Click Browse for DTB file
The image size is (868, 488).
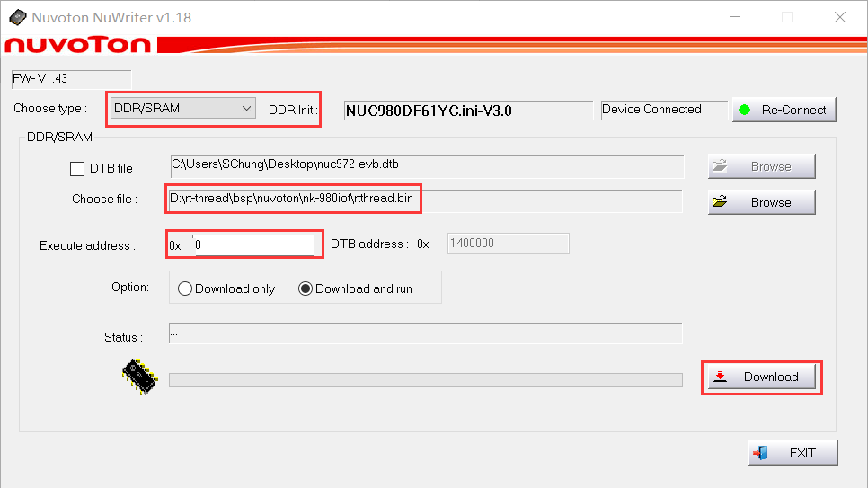761,166
